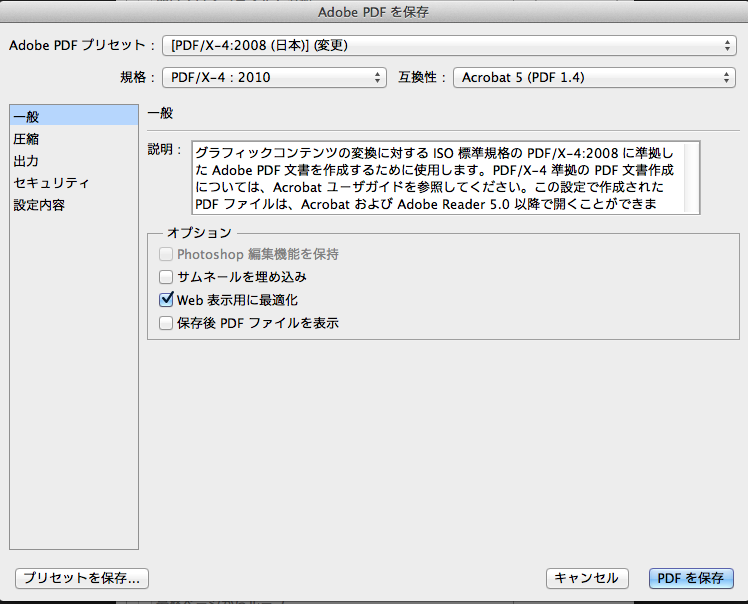The width and height of the screenshot is (748, 604).
Task: Select 設定内容 in the category list
Action: click(74, 205)
